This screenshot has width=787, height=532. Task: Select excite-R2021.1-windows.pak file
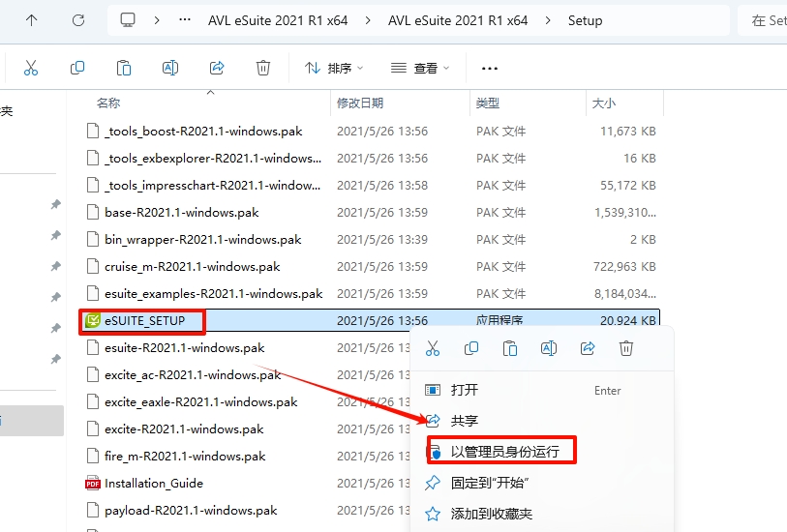[x=184, y=429]
